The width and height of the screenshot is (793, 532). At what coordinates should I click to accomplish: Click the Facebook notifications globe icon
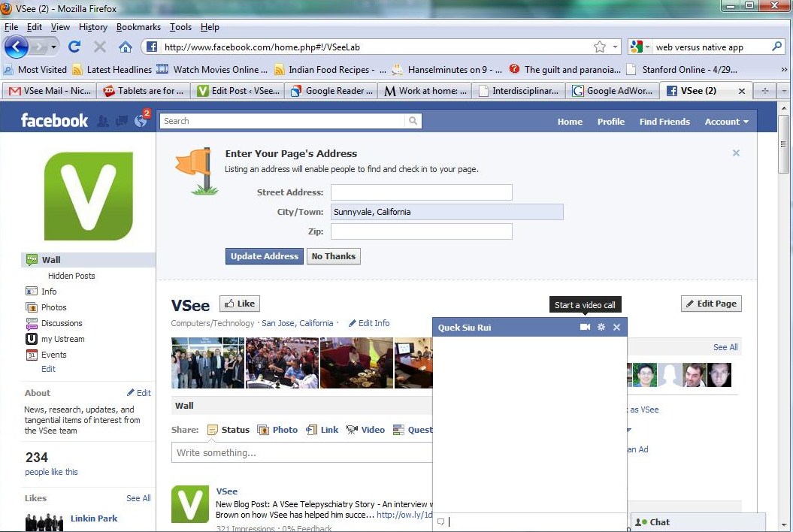141,121
